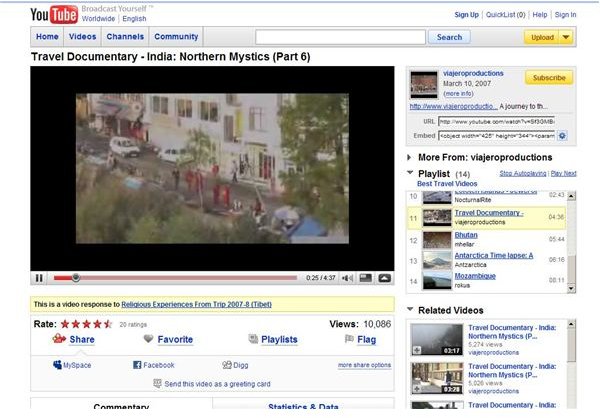
Task: Play the Mozambique playlist video
Action: tap(475, 276)
